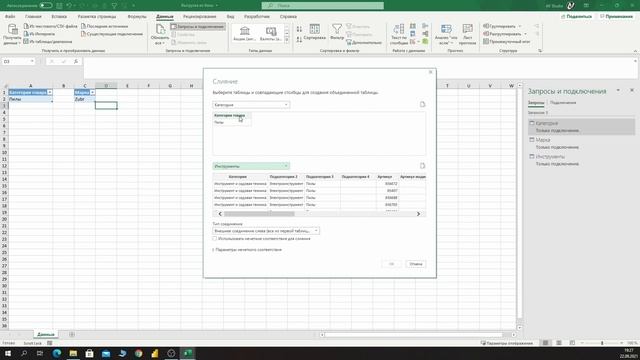The width and height of the screenshot is (640, 360).
Task: Click the search box in title bar
Action: click(x=322, y=5)
